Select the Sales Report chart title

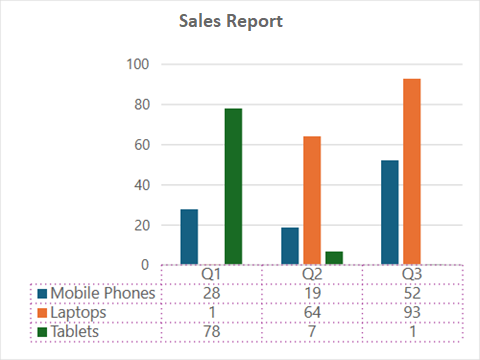[x=231, y=21]
